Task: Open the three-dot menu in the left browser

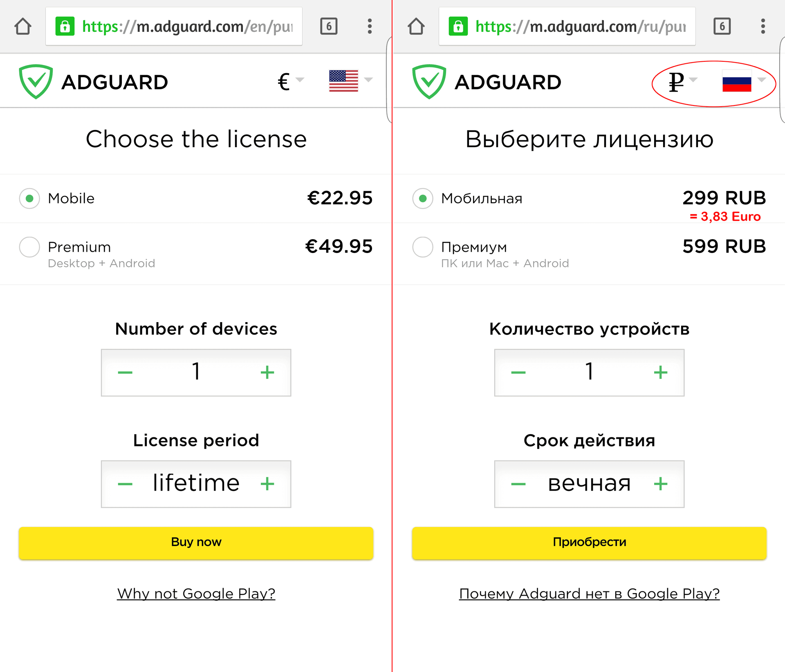Action: [x=370, y=27]
